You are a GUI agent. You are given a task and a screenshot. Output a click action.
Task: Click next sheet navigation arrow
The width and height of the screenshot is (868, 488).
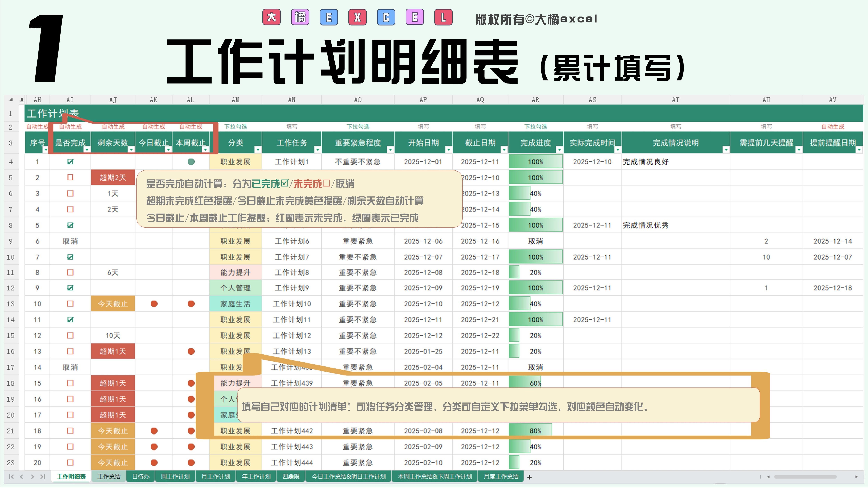click(32, 477)
